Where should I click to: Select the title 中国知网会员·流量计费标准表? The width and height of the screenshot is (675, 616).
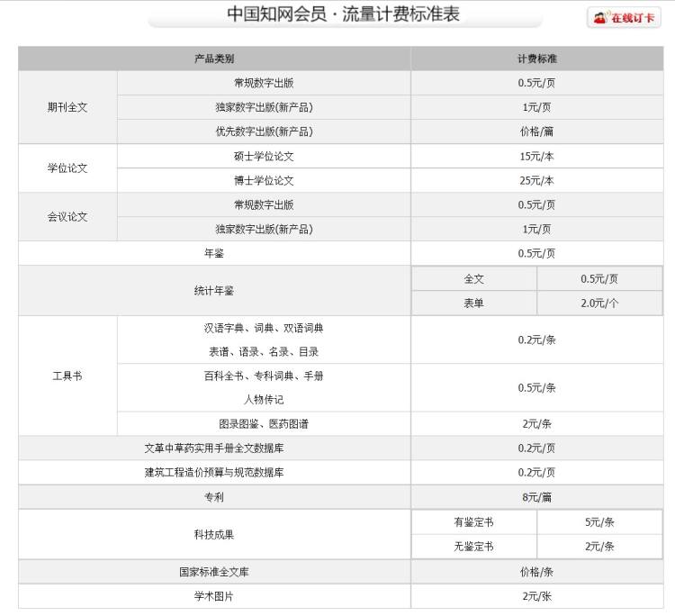pos(343,14)
